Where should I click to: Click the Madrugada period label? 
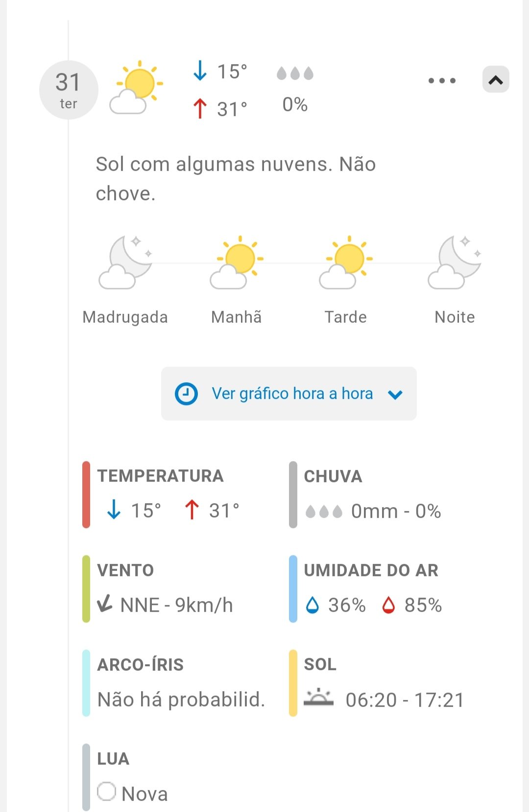[x=125, y=317]
